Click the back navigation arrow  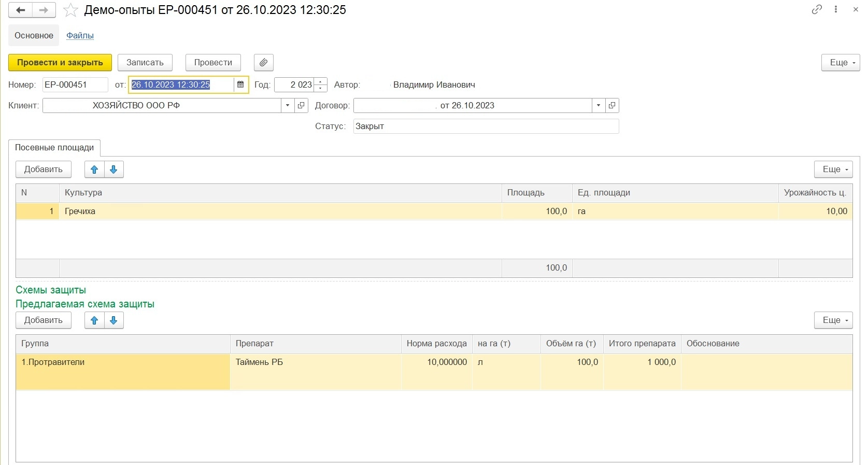point(21,10)
